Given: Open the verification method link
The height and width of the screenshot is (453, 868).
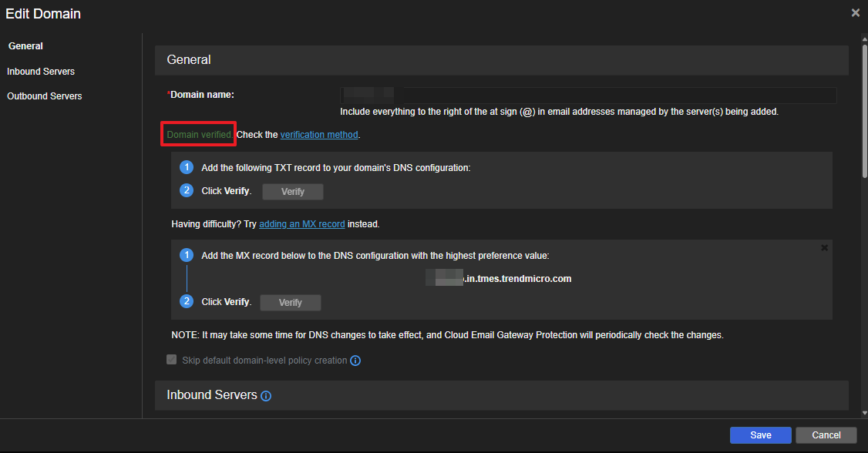Looking at the screenshot, I should point(319,135).
